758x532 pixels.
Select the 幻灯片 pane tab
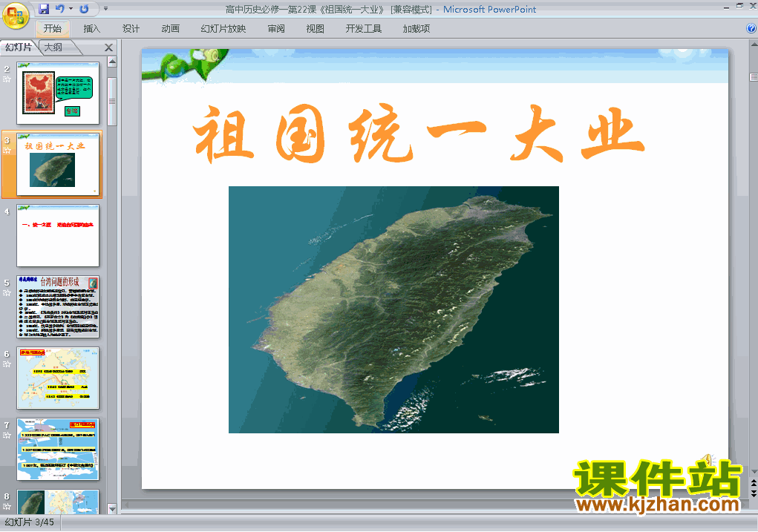point(19,47)
